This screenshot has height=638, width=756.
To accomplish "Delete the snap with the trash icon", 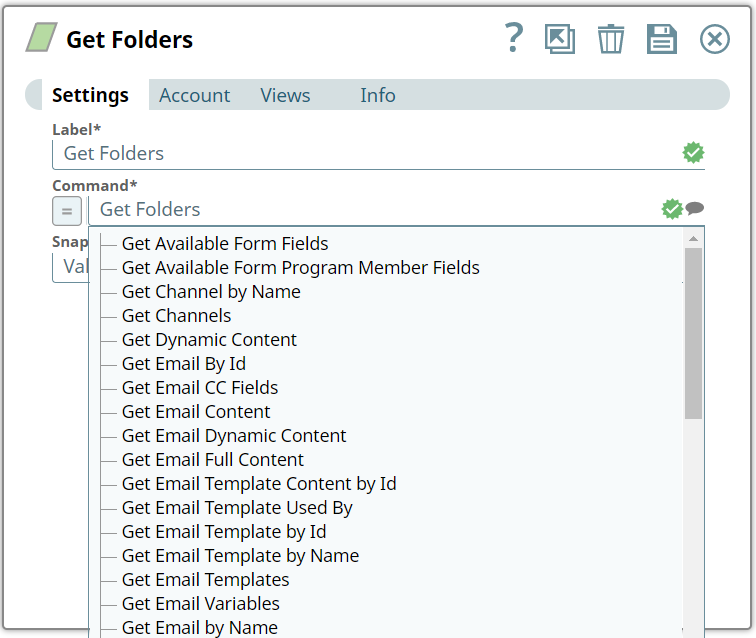I will (x=611, y=39).
